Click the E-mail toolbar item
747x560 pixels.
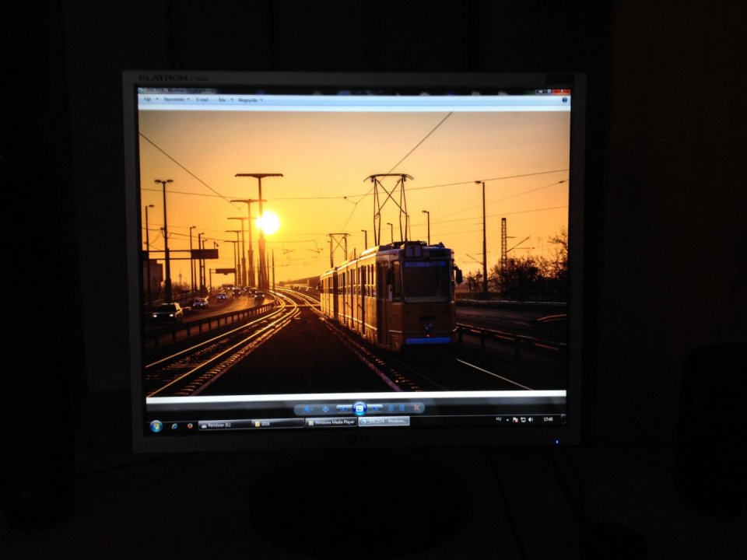202,100
